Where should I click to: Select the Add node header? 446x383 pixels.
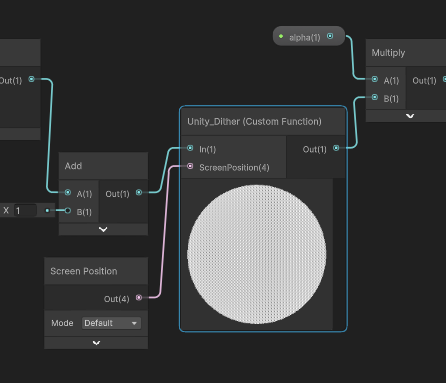[103, 166]
